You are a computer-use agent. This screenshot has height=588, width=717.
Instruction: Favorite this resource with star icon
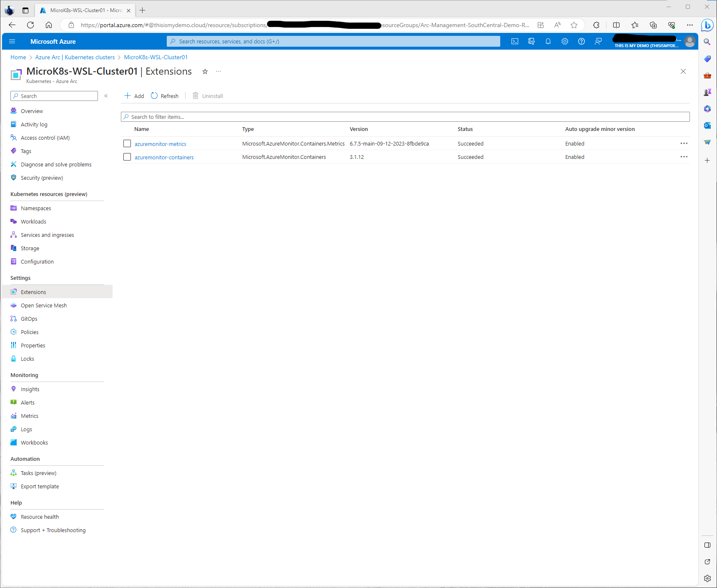205,71
